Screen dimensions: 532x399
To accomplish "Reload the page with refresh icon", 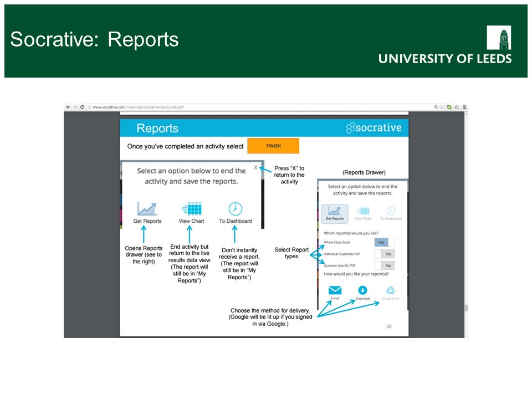I will [x=82, y=107].
